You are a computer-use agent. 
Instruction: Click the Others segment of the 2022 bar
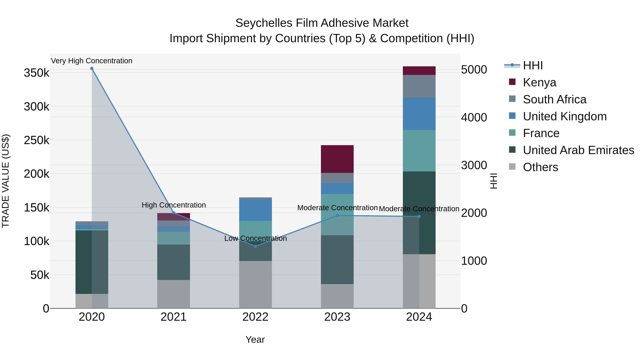pos(255,285)
